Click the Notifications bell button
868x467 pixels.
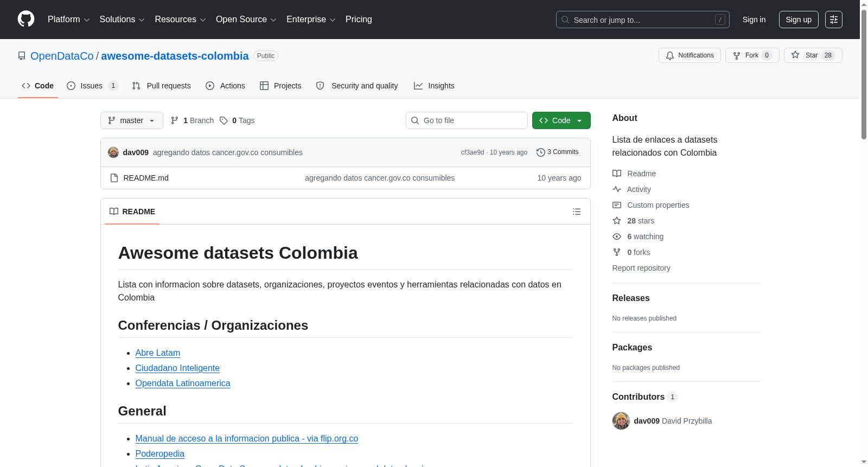[x=690, y=55]
